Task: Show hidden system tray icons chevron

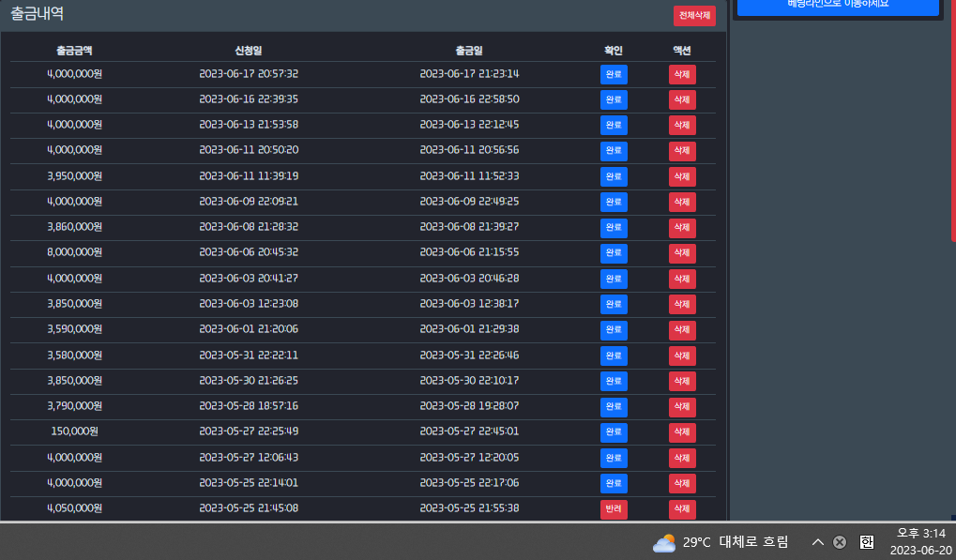Action: click(x=817, y=542)
